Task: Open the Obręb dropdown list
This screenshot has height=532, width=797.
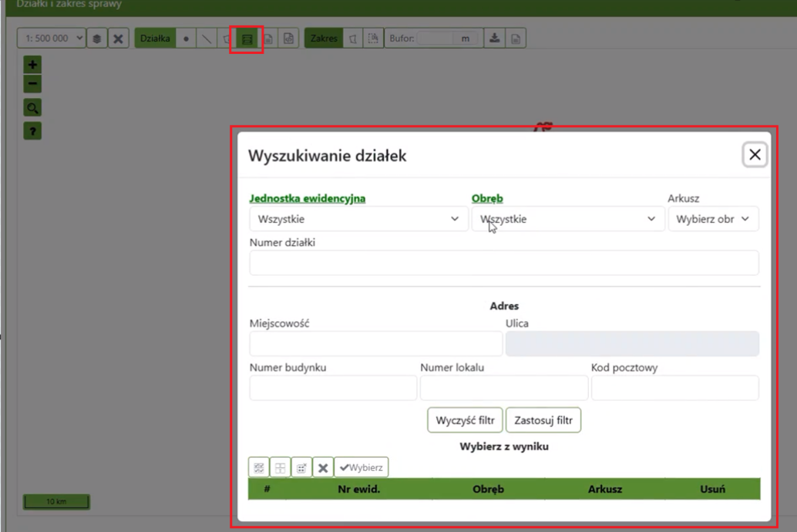Action: pyautogui.click(x=568, y=219)
